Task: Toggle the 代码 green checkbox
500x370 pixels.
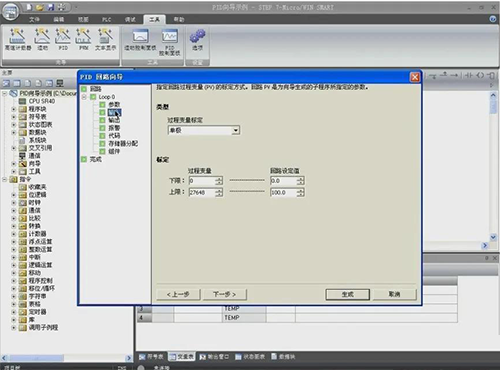Action: (102, 136)
